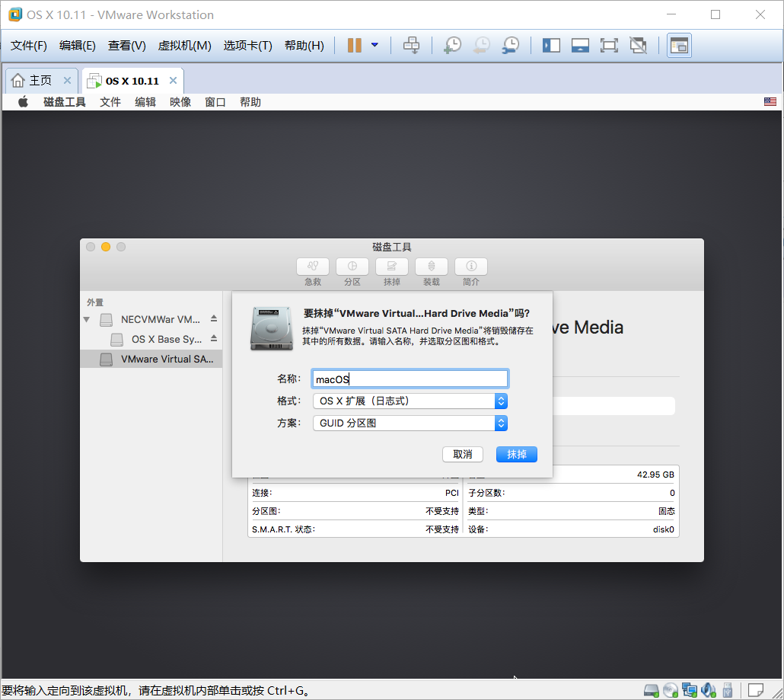
Task: Toggle the thumbnail bar view
Action: [580, 46]
